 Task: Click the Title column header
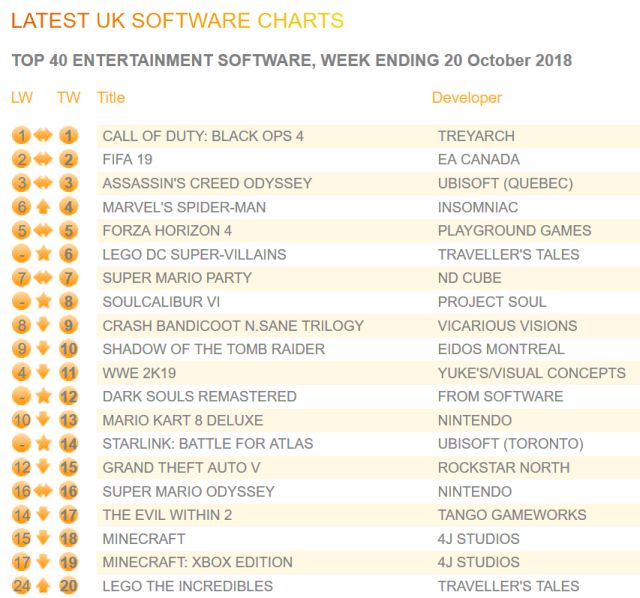pos(111,98)
